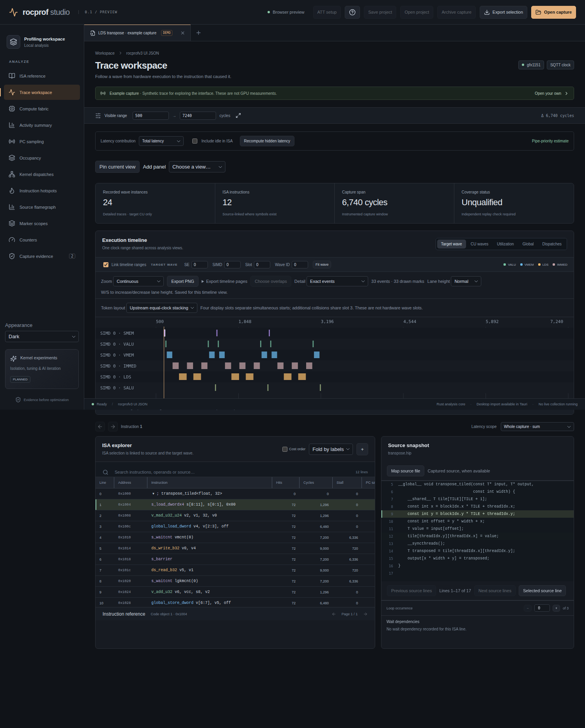Open the Total latency dropdown
The image size is (585, 728).
pos(161,141)
